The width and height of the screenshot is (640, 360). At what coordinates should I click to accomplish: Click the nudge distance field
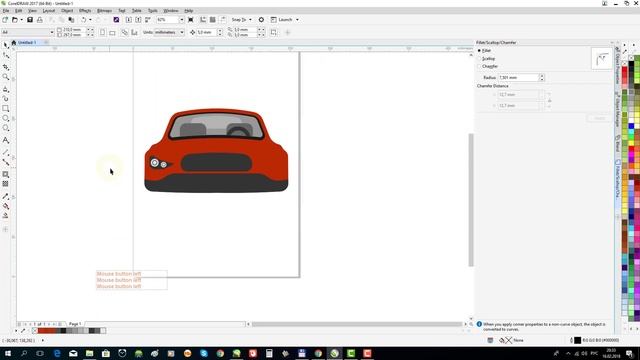(207, 32)
